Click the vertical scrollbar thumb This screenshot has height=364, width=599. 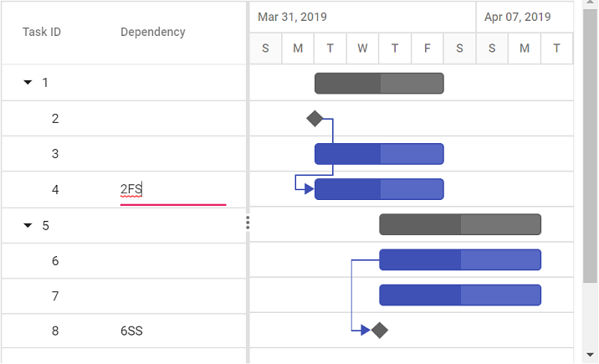tap(590, 146)
